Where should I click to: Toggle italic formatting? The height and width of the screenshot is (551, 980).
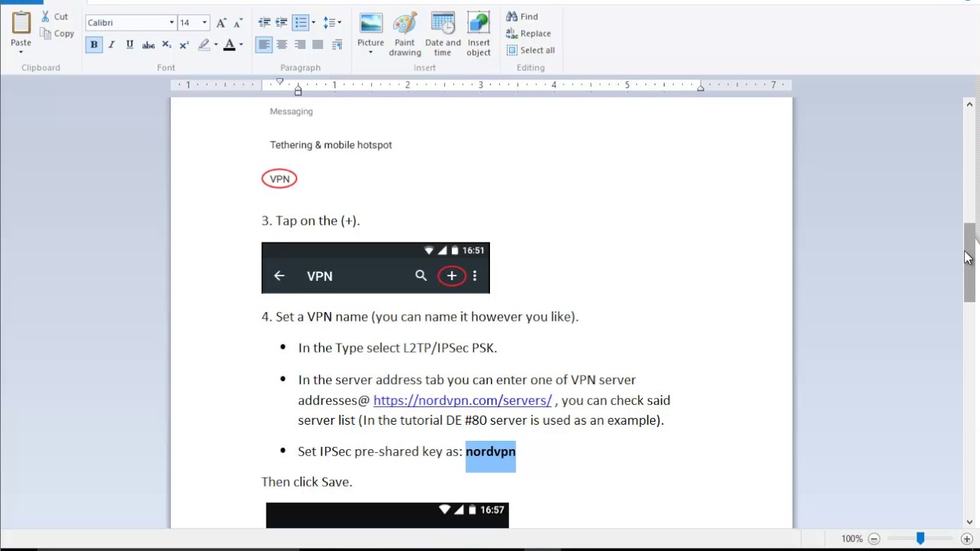(112, 45)
